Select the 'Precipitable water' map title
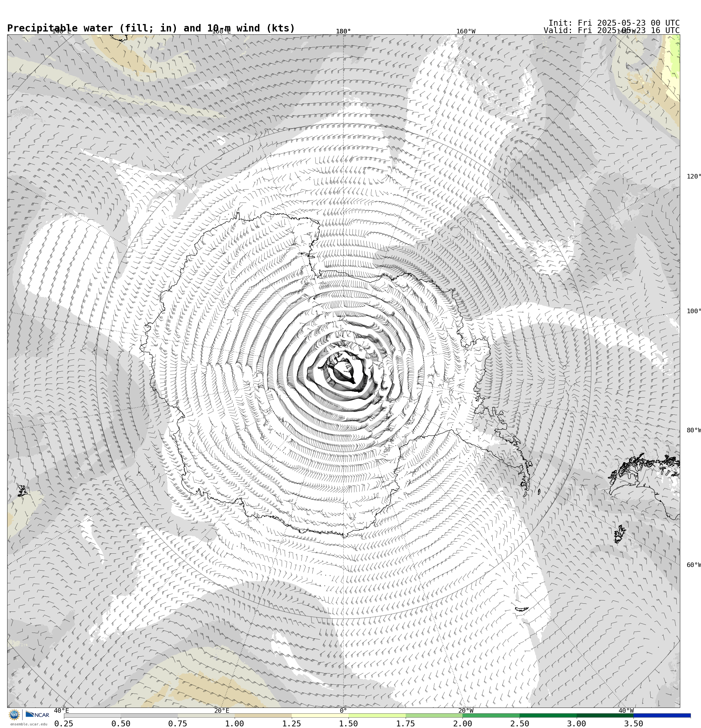The width and height of the screenshot is (701, 728). 151,28
